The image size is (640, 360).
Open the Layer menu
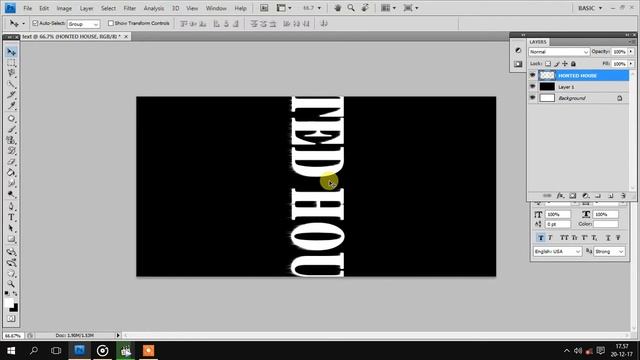pyautogui.click(x=86, y=8)
